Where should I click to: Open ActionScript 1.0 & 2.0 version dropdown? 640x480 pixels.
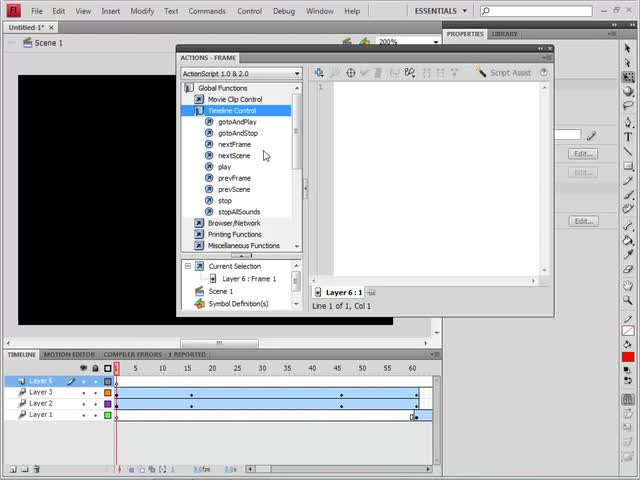pyautogui.click(x=241, y=73)
